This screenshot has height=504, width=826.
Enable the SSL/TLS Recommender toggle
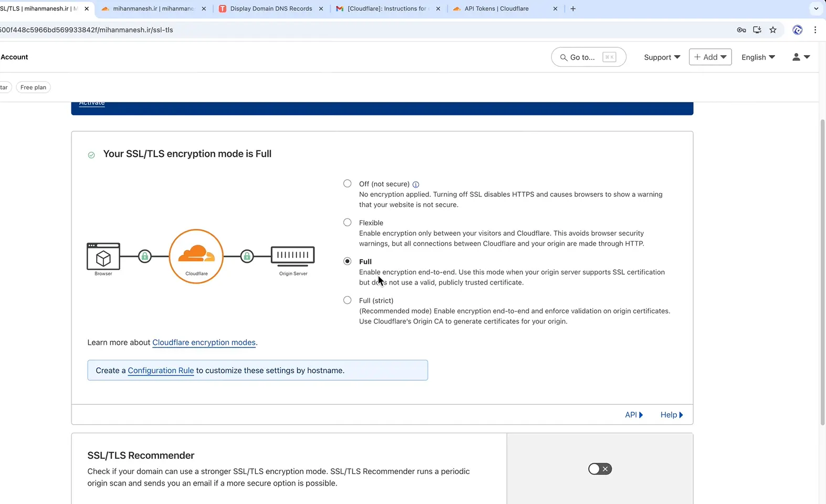click(x=600, y=469)
